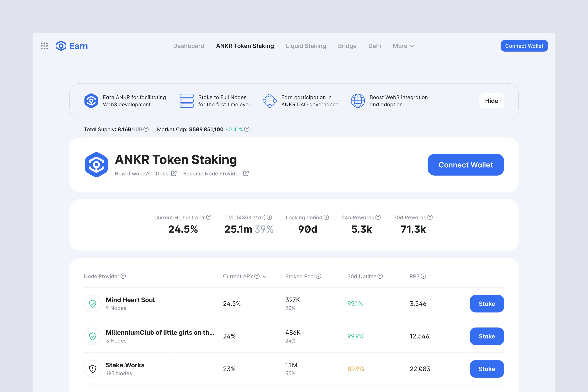The width and height of the screenshot is (588, 392).
Task: Click the +0.41% market cap change
Action: [234, 129]
